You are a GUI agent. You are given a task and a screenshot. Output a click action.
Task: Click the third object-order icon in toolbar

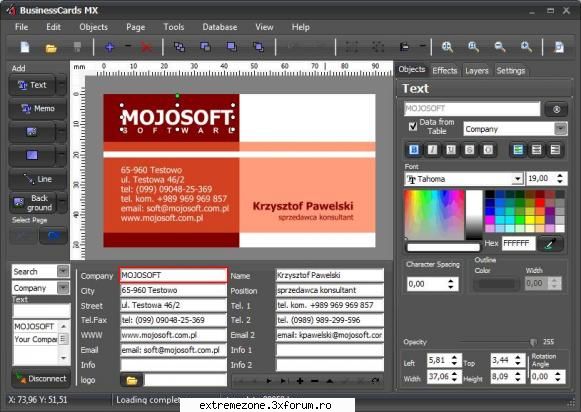point(232,47)
